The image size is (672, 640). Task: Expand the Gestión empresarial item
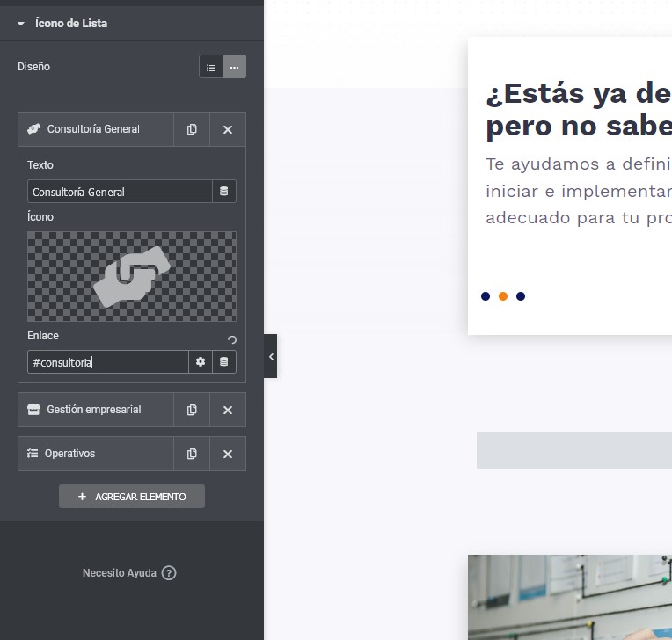point(96,410)
